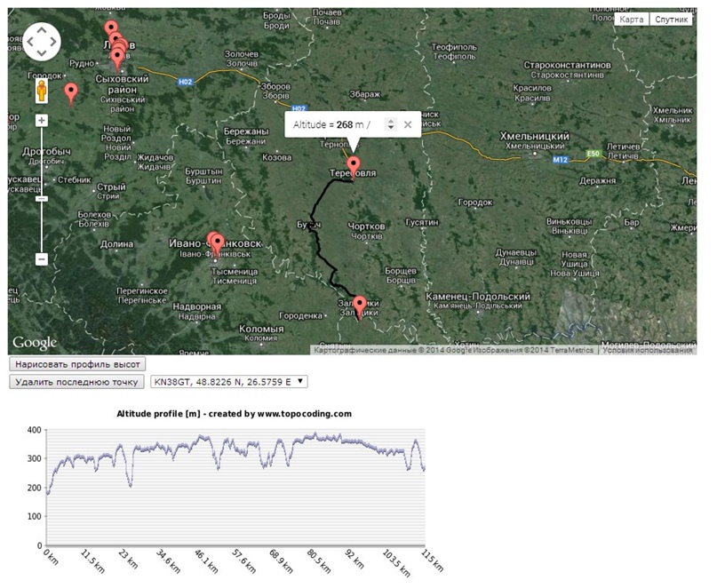The image size is (717, 588).
Task: Pan the map up with the arrow
Action: coord(42,28)
